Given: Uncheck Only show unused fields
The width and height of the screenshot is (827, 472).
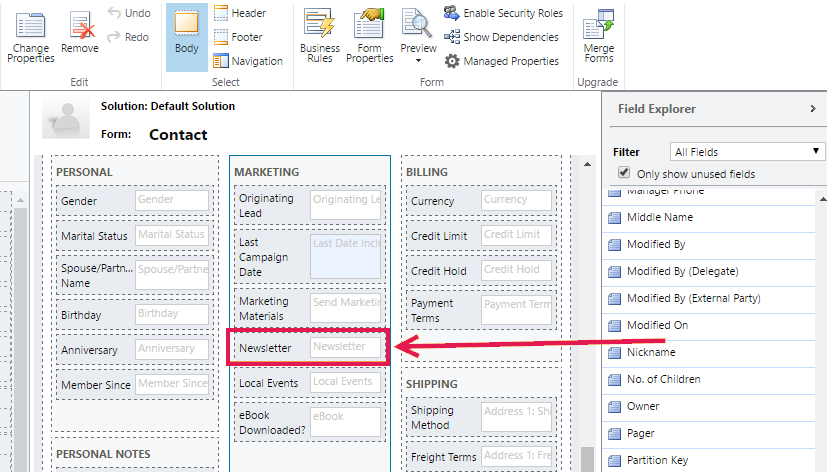Looking at the screenshot, I should pos(624,172).
